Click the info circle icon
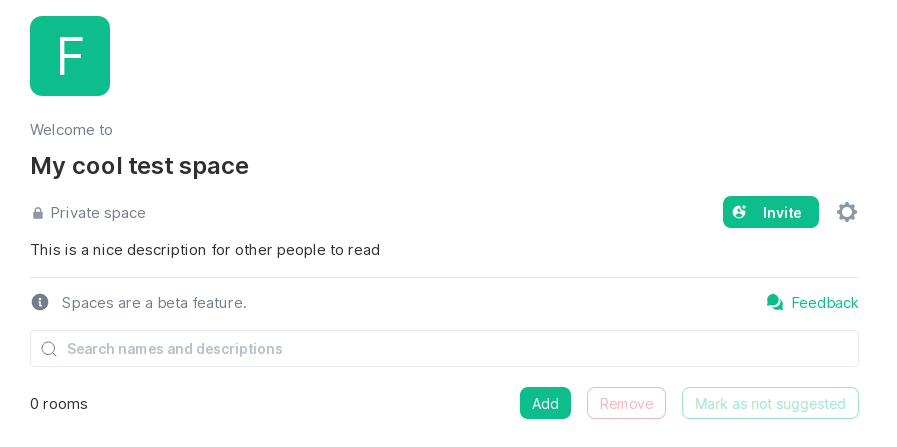The width and height of the screenshot is (897, 447). (x=40, y=302)
